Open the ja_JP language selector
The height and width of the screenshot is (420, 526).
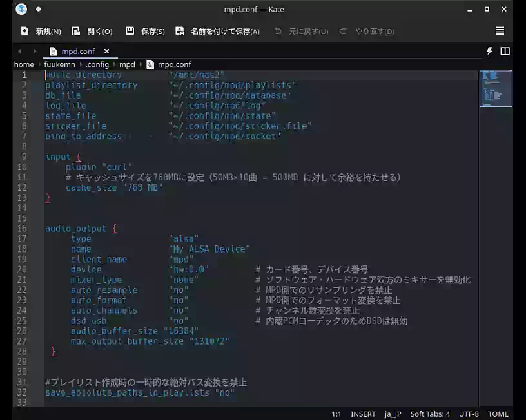[393, 414]
